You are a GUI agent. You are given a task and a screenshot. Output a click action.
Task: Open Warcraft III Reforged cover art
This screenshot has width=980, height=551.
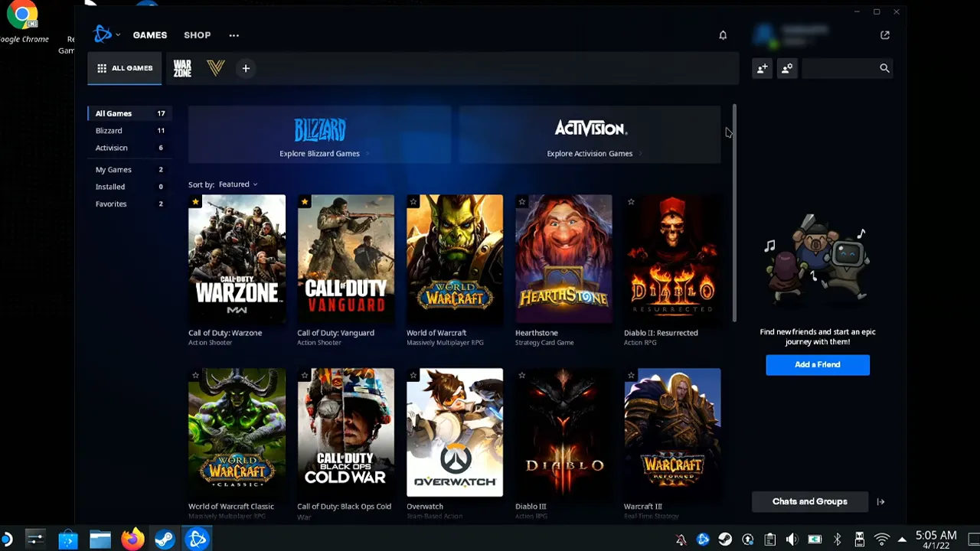click(672, 432)
